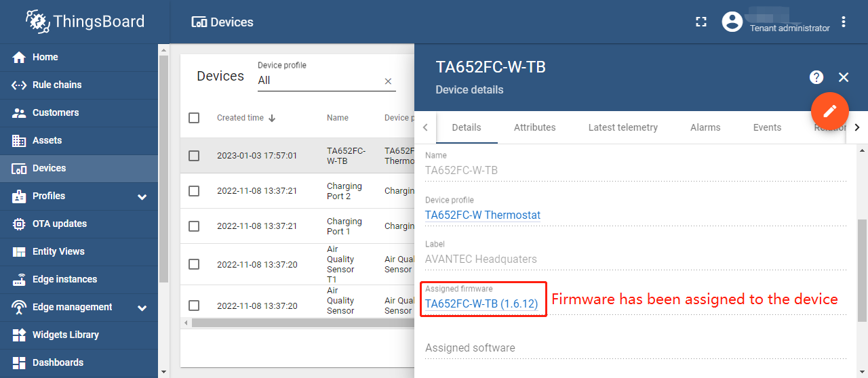This screenshot has width=868, height=378.
Task: Click the Dashboards grid icon
Action: coord(19,362)
